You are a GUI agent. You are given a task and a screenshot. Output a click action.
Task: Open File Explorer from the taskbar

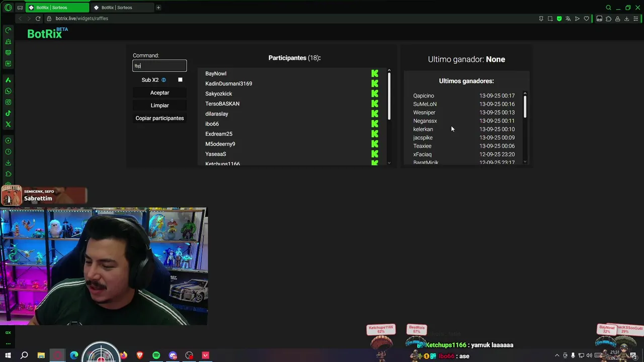[x=41, y=355]
